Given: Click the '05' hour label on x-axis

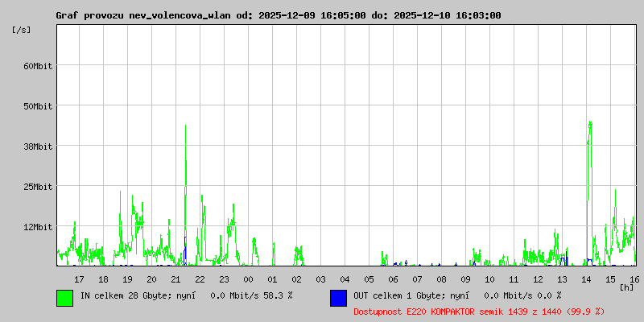Looking at the screenshot, I should [x=369, y=279].
